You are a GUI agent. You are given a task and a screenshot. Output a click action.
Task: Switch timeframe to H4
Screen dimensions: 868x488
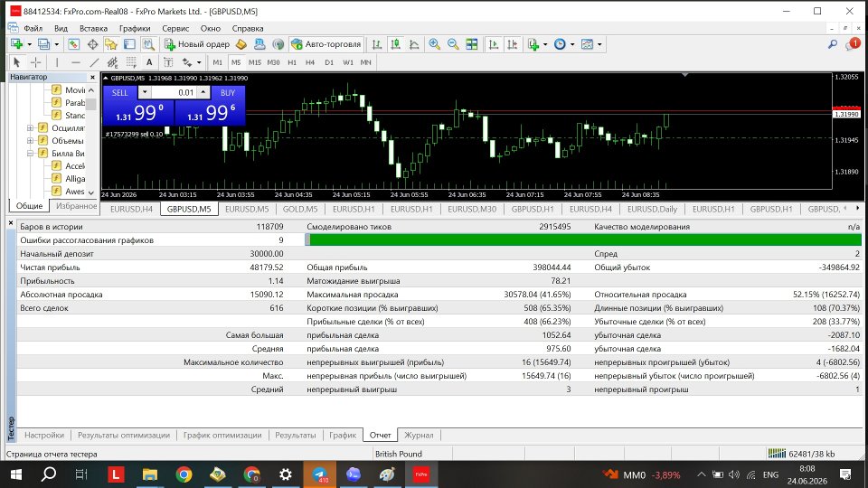[310, 62]
